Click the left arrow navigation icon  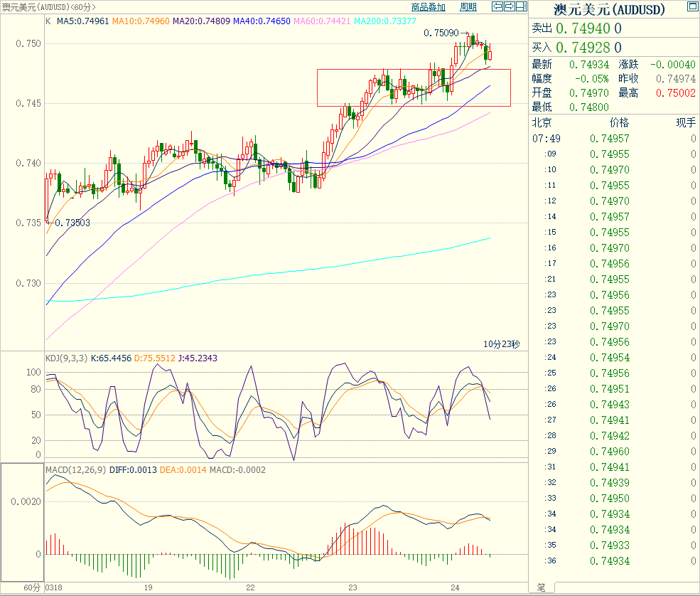tap(498, 7)
